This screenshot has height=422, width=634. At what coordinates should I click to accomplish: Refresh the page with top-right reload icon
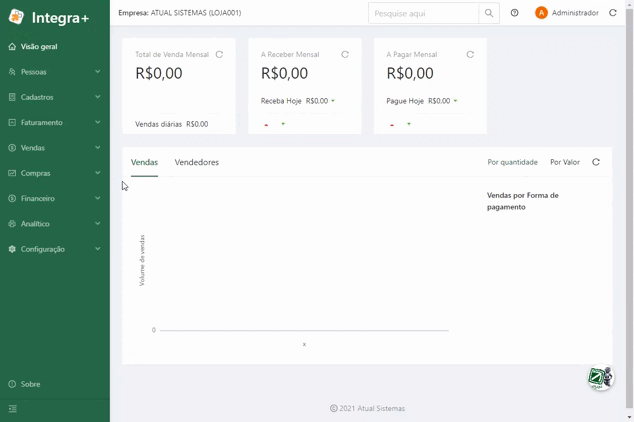tap(613, 13)
